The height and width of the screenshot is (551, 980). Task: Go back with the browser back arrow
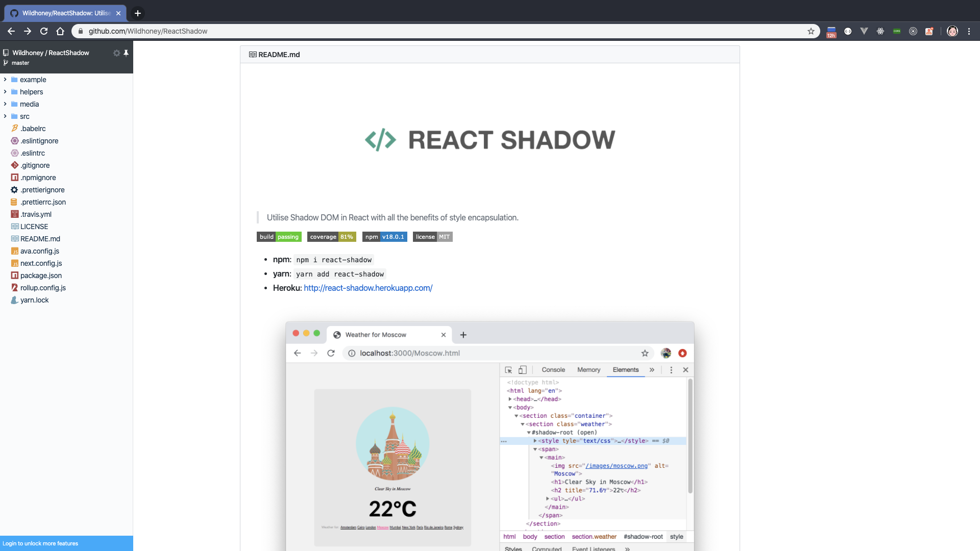(x=11, y=31)
